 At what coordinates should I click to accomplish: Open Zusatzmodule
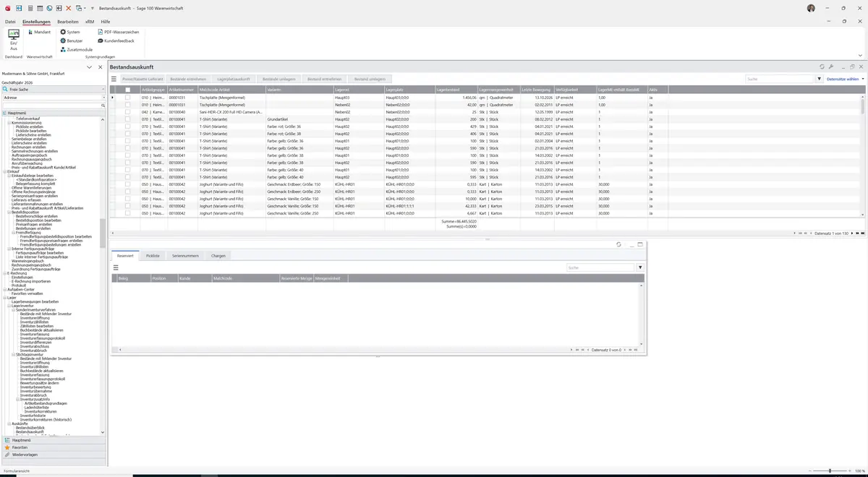(77, 49)
